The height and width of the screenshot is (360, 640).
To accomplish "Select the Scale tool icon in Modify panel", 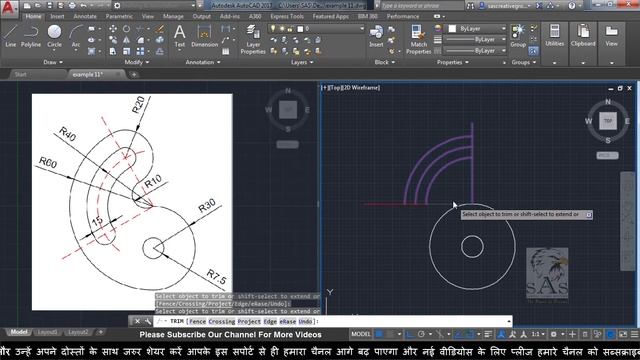I will [x=127, y=51].
